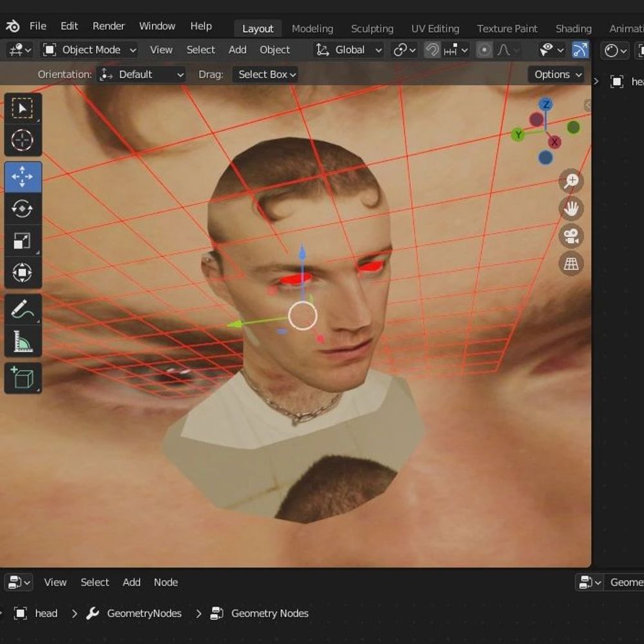Open the node editor Add menu
The height and width of the screenshot is (644, 644).
[x=131, y=582]
